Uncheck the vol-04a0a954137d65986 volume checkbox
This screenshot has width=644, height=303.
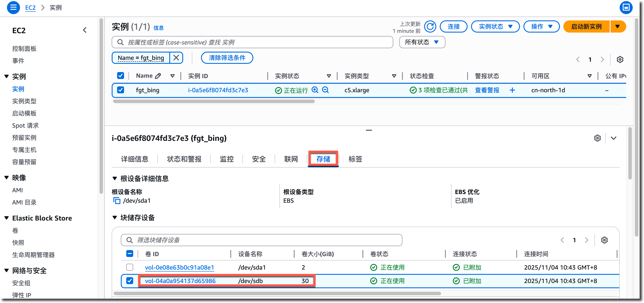pos(129,281)
